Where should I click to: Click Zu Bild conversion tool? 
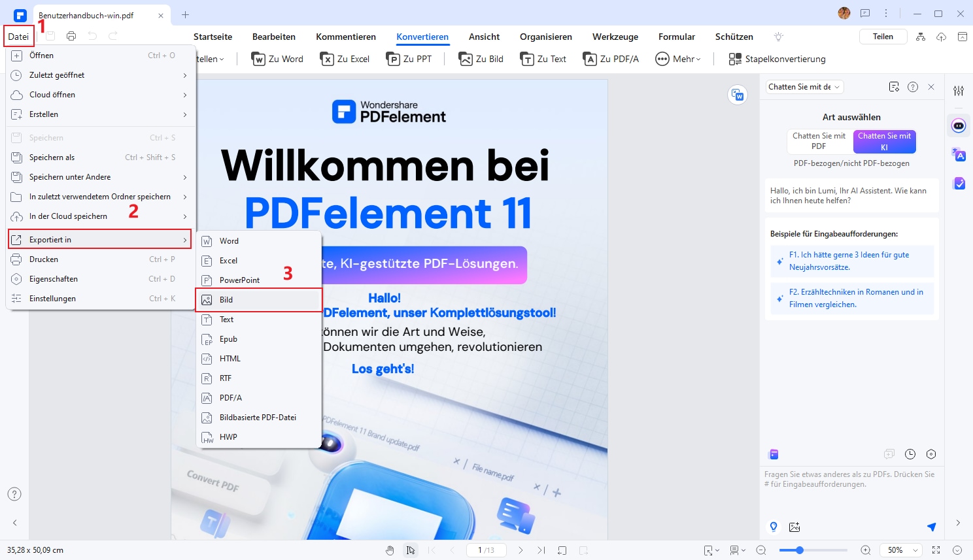[x=481, y=59]
